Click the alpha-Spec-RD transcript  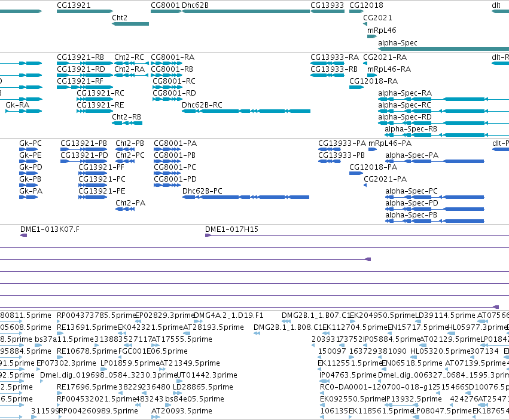(443, 123)
